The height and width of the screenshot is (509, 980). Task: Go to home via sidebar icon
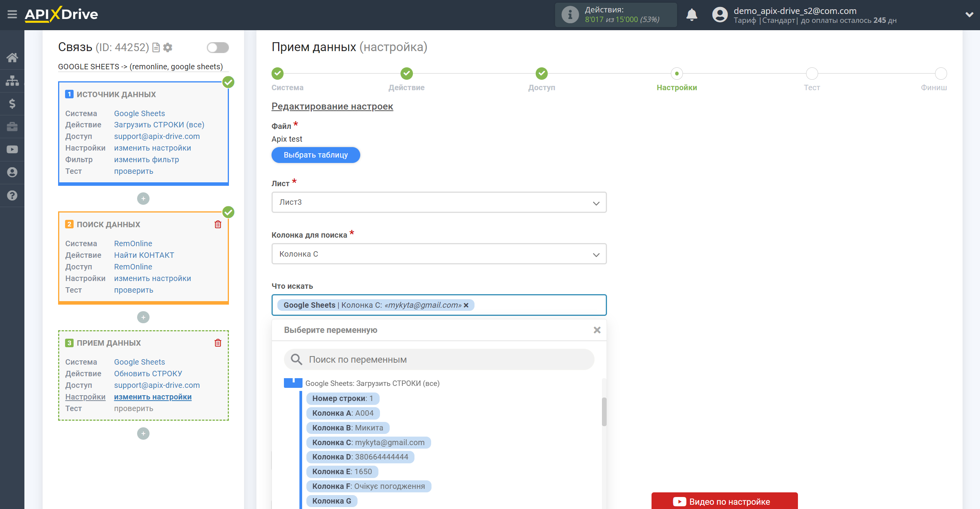tap(12, 58)
